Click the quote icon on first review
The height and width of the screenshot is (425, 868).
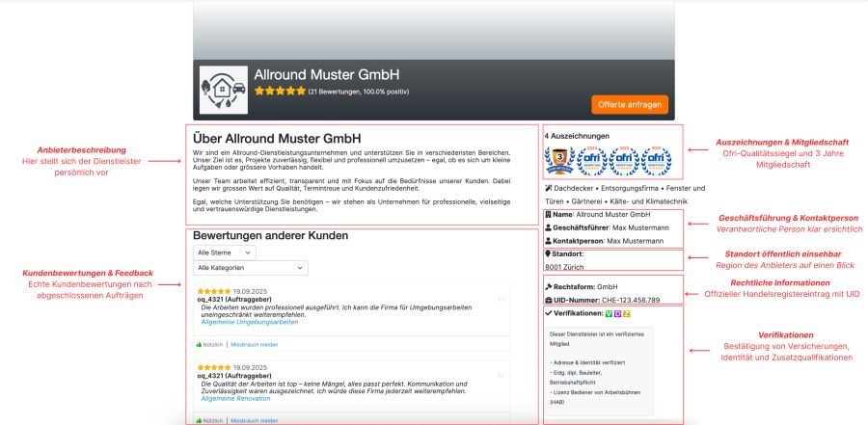tap(501, 299)
